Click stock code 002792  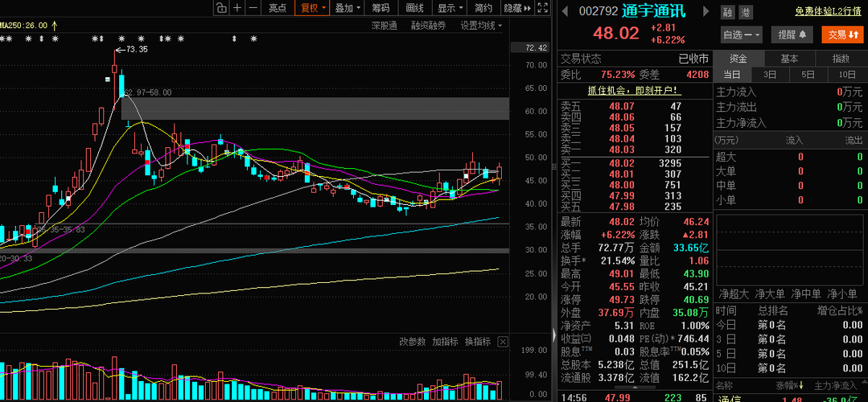(x=598, y=11)
